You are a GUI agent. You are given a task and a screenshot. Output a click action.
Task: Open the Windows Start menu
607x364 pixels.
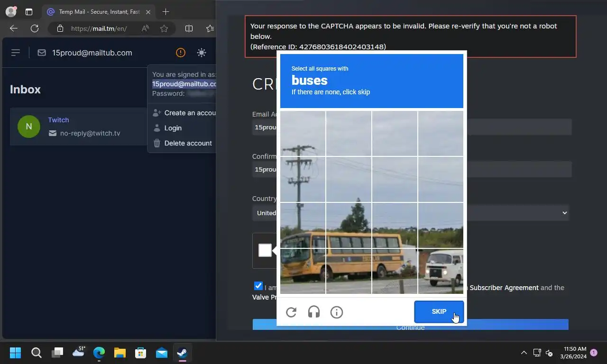pyautogui.click(x=16, y=353)
